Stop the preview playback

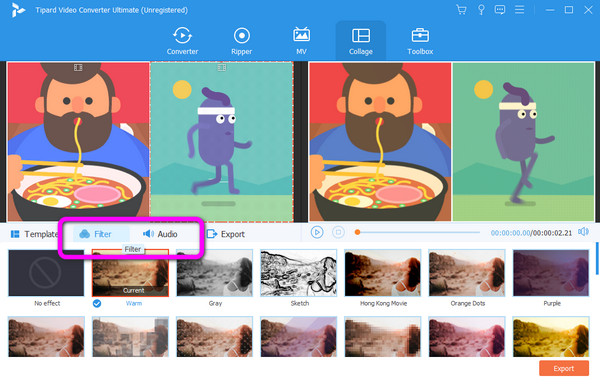[338, 232]
